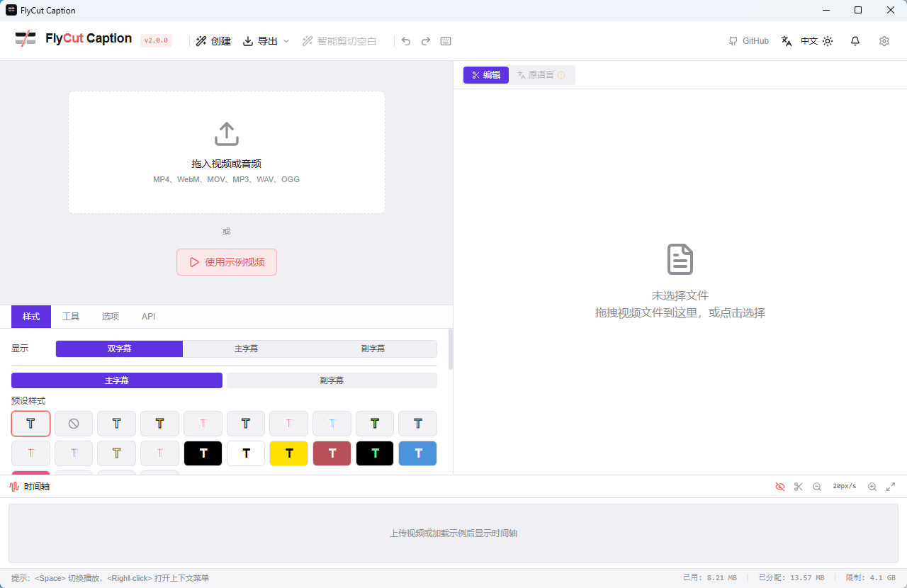Open the 选项 options tab
Image resolution: width=907 pixels, height=588 pixels.
pyautogui.click(x=111, y=317)
